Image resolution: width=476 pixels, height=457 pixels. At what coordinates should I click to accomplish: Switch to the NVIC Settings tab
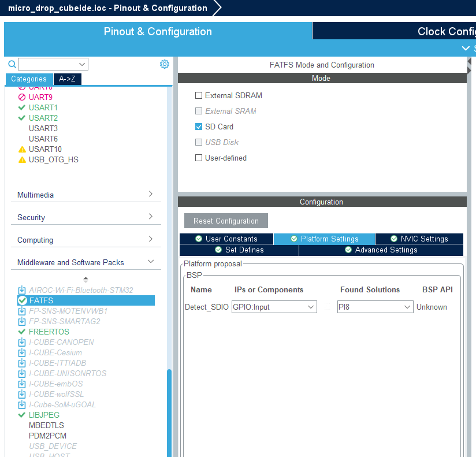tap(419, 239)
